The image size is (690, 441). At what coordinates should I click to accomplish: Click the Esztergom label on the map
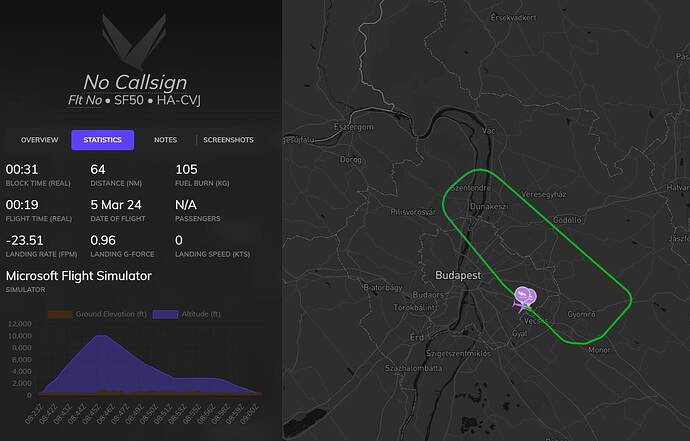click(x=354, y=127)
